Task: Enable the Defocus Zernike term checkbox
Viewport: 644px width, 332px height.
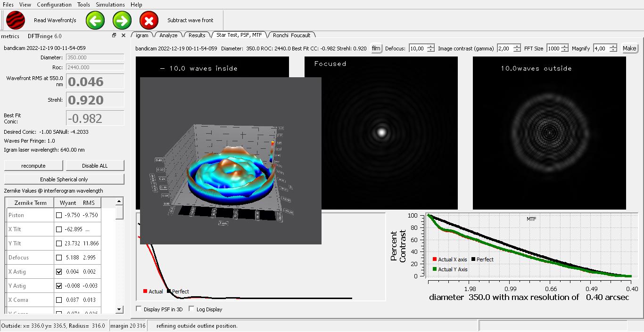Action: (x=59, y=258)
